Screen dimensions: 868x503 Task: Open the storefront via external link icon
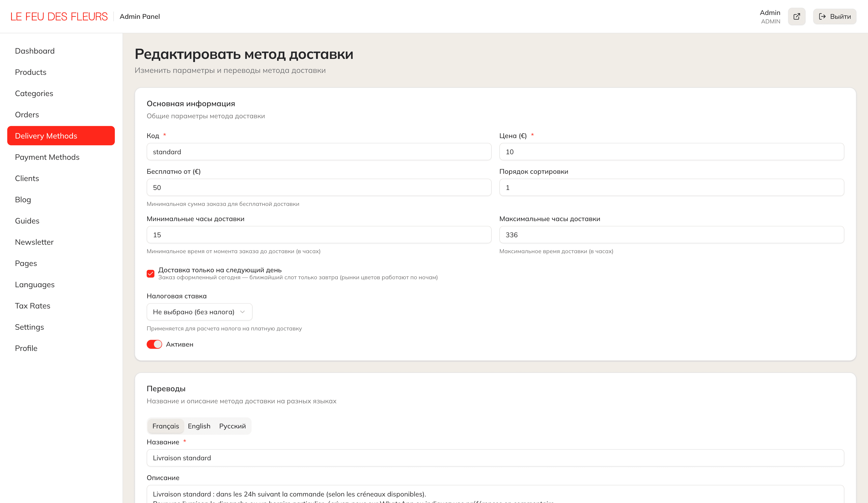(x=797, y=16)
